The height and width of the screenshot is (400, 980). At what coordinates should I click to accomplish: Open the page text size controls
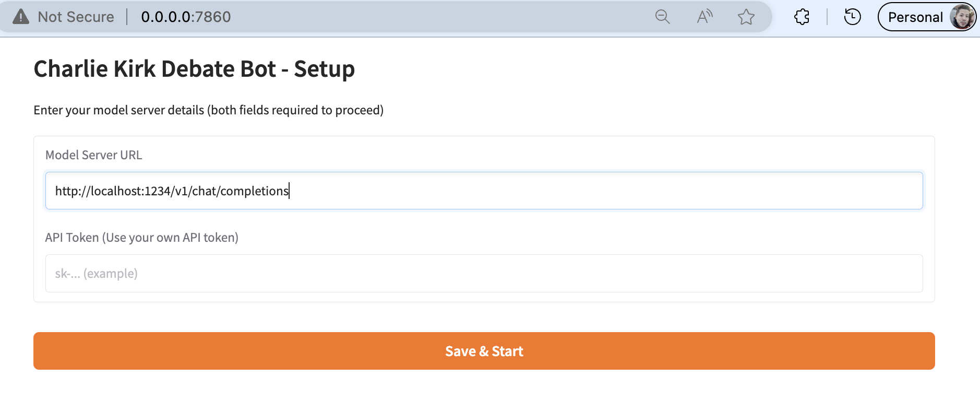point(704,16)
